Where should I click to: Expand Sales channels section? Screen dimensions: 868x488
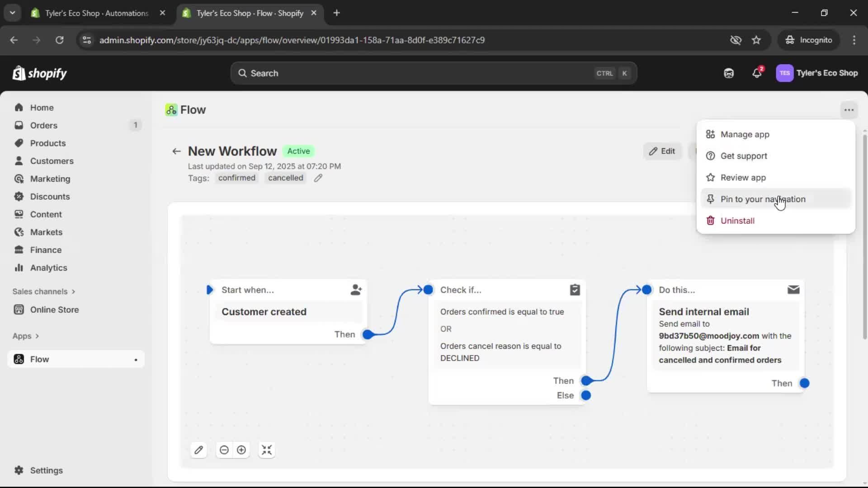(x=44, y=291)
